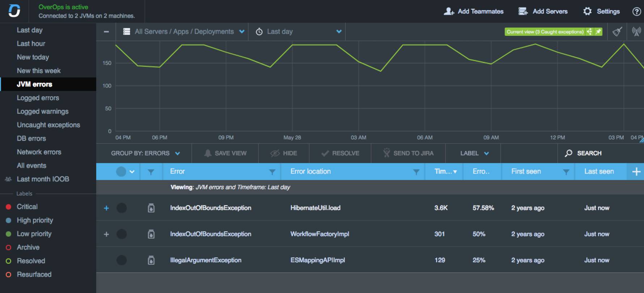
Task: Open the SEARCH field
Action: [583, 153]
